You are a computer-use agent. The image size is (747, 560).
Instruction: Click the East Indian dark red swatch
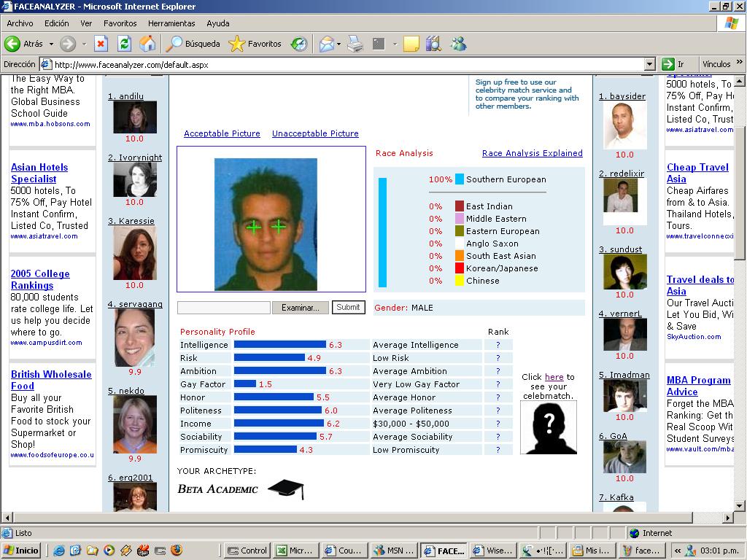click(x=460, y=206)
